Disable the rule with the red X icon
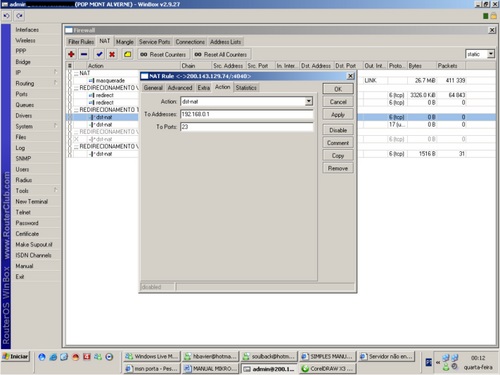The width and height of the screenshot is (500, 375). point(112,54)
